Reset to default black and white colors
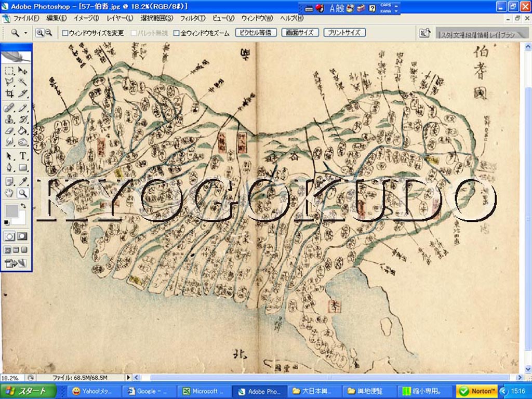Screen dimensions: 532x399 [6, 222]
